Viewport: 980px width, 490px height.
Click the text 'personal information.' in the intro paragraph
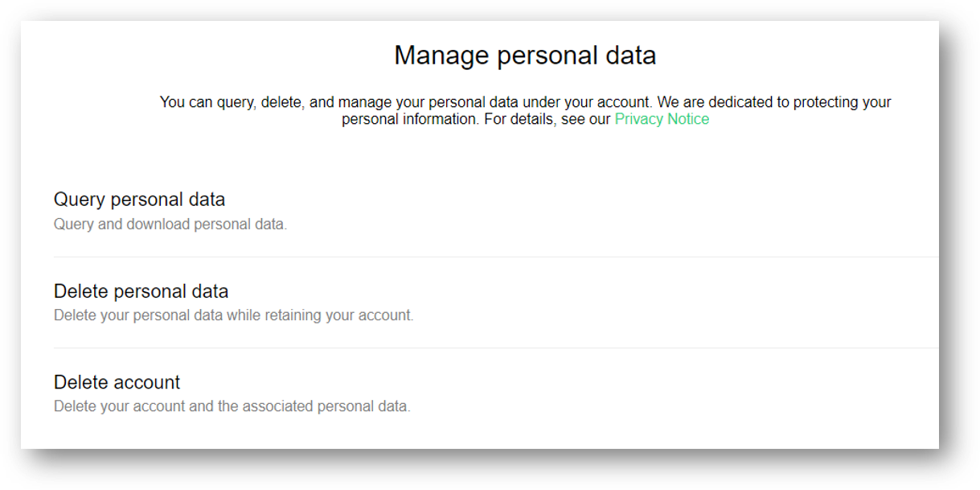click(411, 119)
